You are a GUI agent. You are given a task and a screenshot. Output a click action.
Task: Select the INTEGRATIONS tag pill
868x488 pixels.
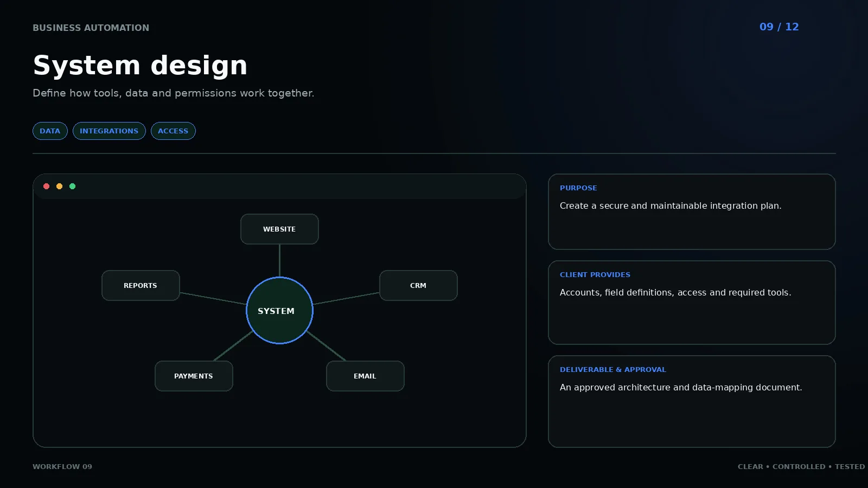(109, 131)
